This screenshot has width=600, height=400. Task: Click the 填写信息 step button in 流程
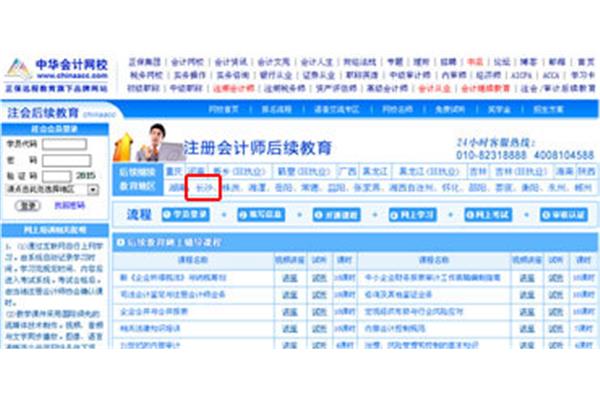[261, 214]
